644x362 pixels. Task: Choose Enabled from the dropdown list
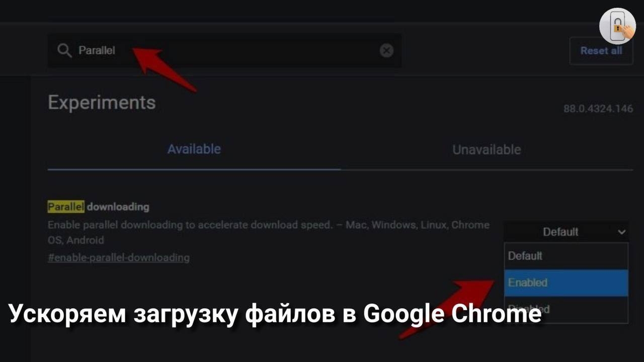tap(566, 283)
